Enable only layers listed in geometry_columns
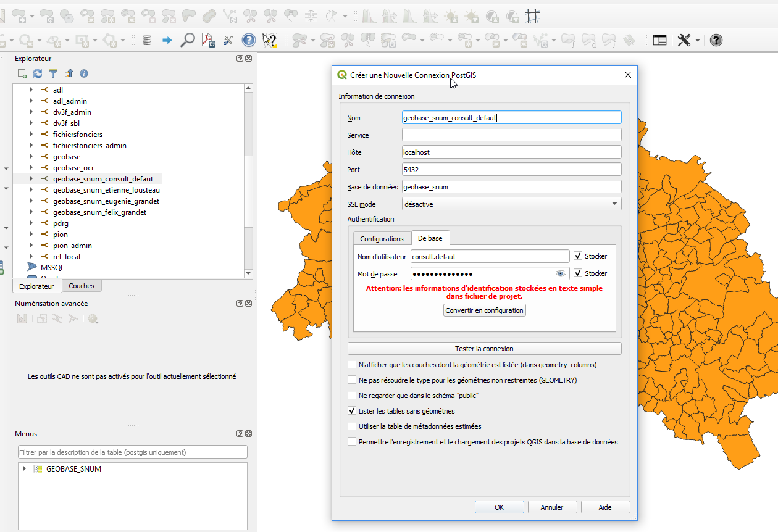Screen dimensions: 778x532 tap(352, 365)
